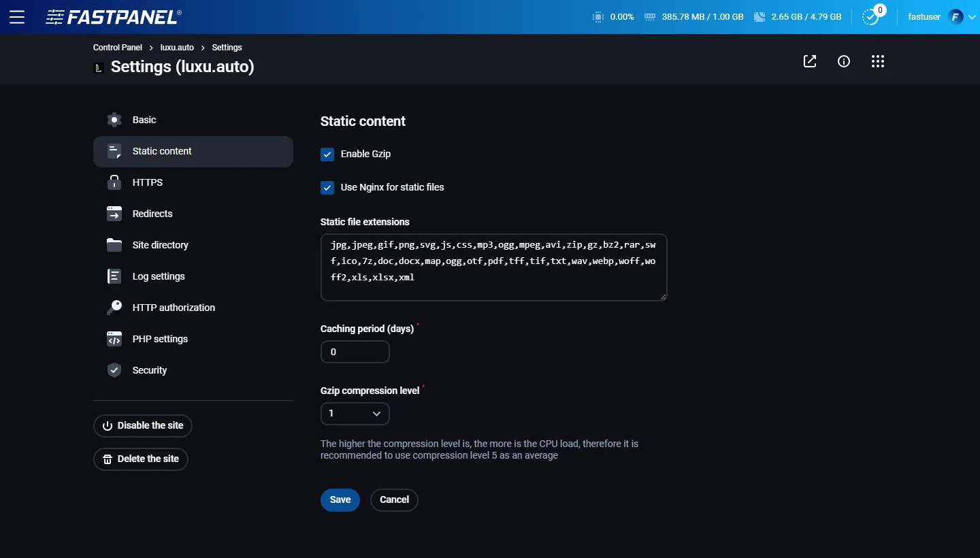Viewport: 980px width, 558px height.
Task: Open the luxu.auto breadcrumb link
Action: point(177,48)
